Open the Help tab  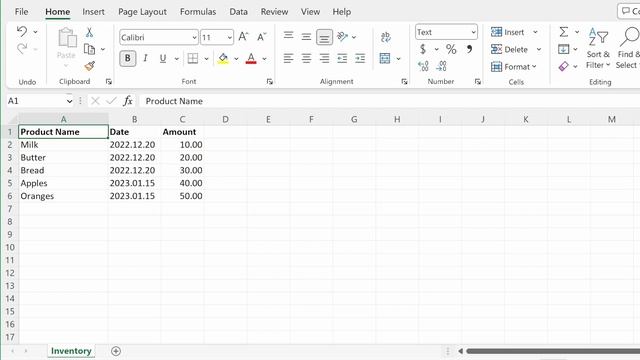342,12
